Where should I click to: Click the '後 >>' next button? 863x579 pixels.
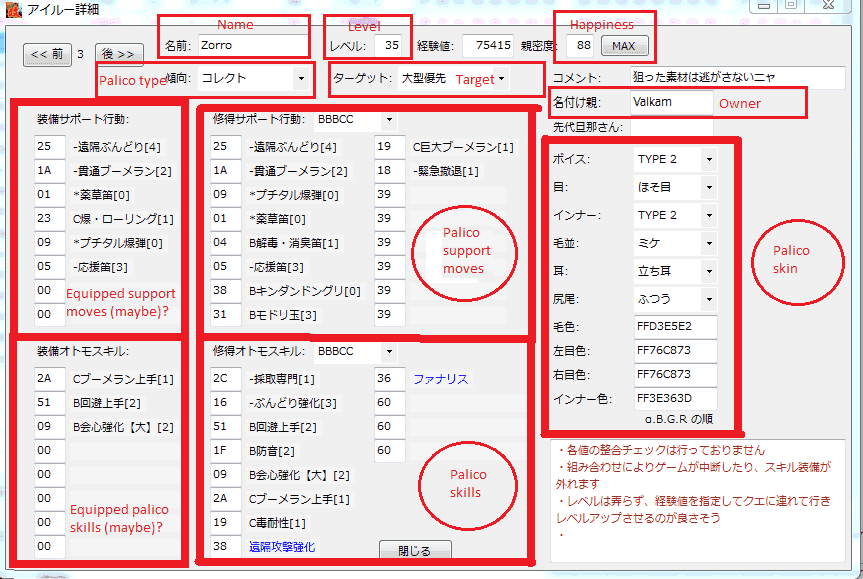point(119,54)
